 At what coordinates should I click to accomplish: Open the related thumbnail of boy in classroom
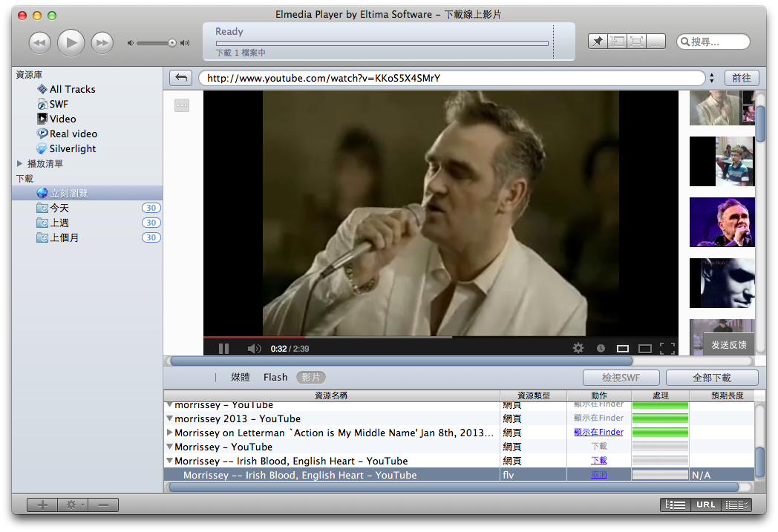(722, 162)
